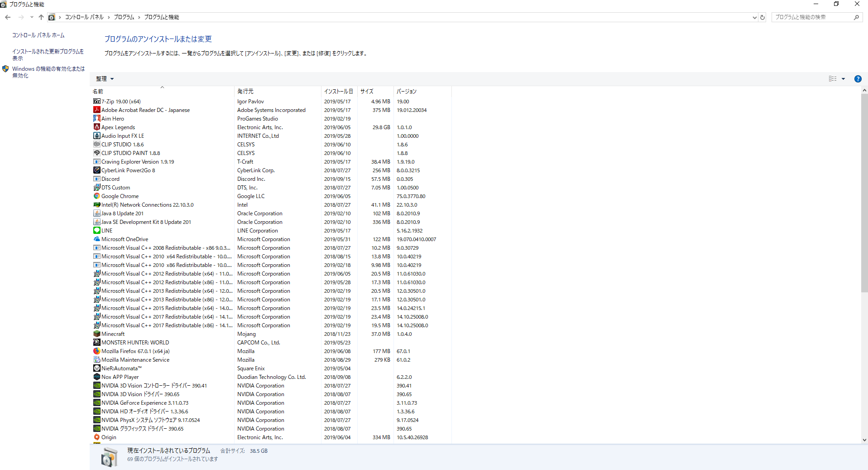Screen dimensions: 868x470
Task: Click the Adobe Acrobat Reader DC icon
Action: pyautogui.click(x=96, y=110)
